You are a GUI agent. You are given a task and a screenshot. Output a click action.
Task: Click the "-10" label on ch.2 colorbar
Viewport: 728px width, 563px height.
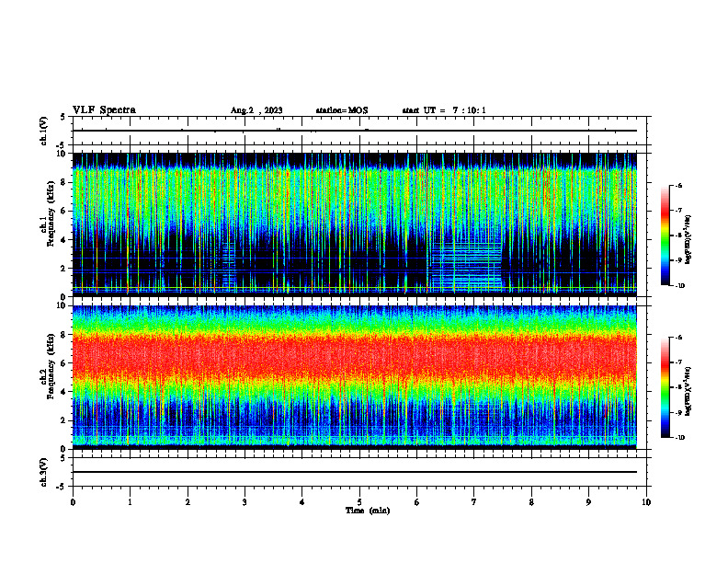(679, 438)
